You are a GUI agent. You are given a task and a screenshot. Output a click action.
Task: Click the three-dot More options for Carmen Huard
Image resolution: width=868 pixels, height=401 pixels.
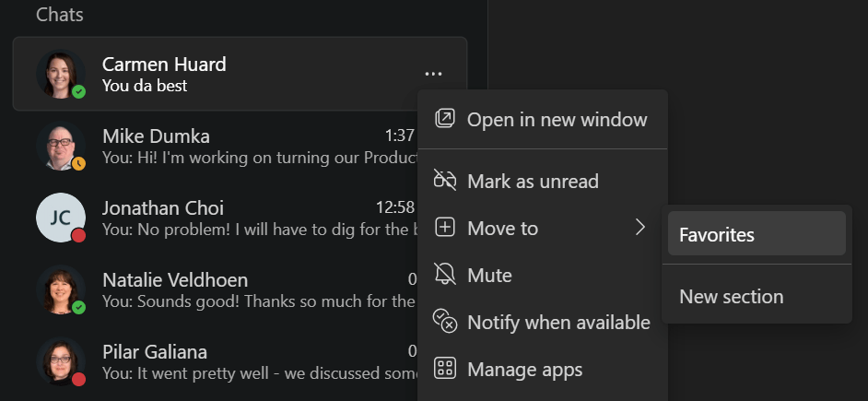tap(434, 74)
